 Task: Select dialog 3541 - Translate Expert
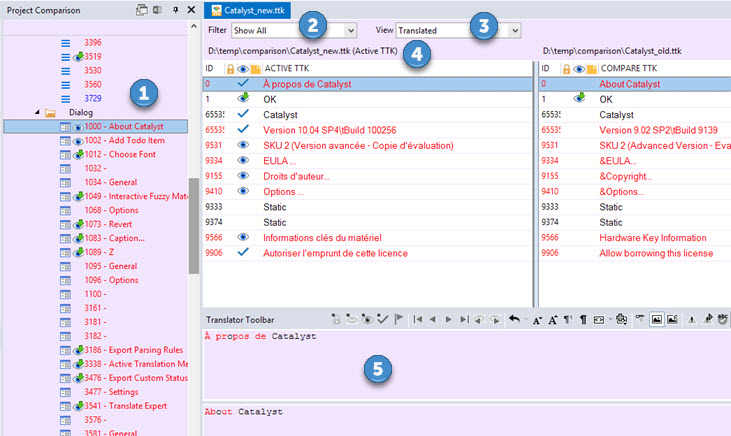pyautogui.click(x=125, y=406)
